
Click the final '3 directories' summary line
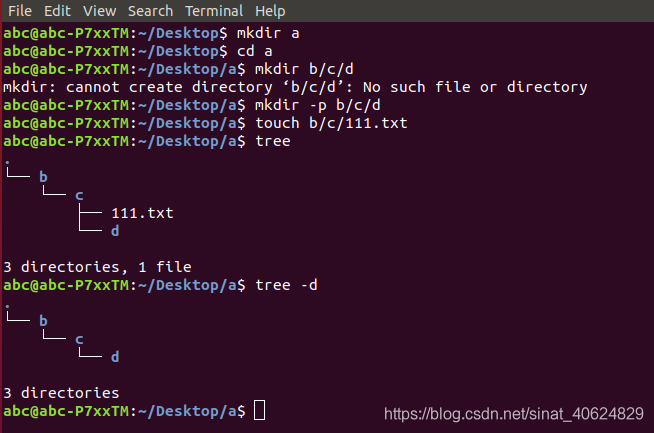(61, 393)
